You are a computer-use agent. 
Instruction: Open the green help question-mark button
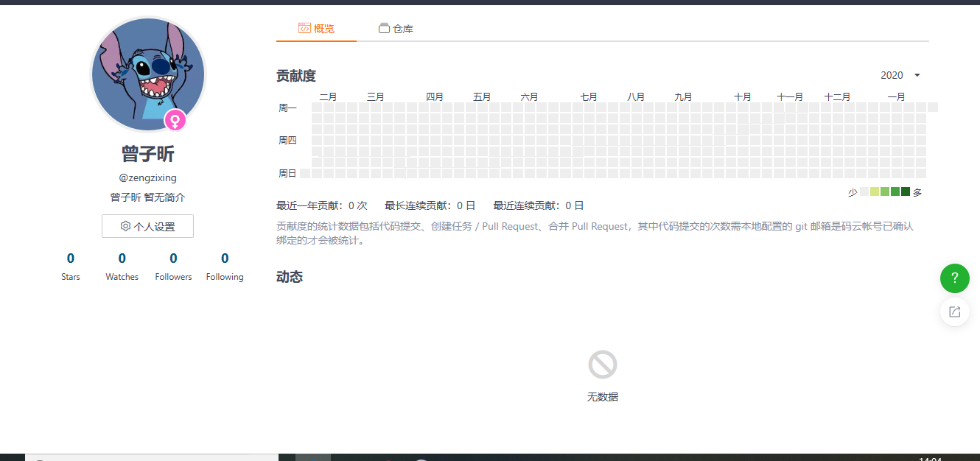click(955, 278)
